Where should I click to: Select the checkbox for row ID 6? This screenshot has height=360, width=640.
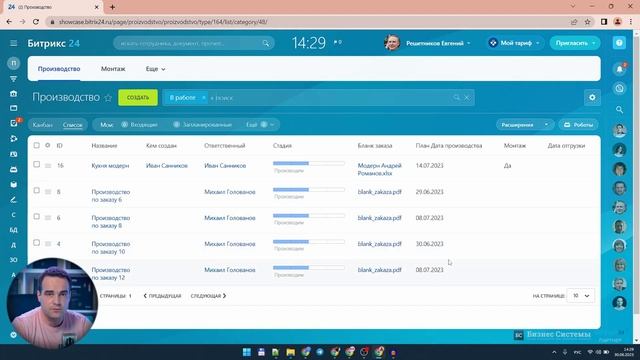37,216
